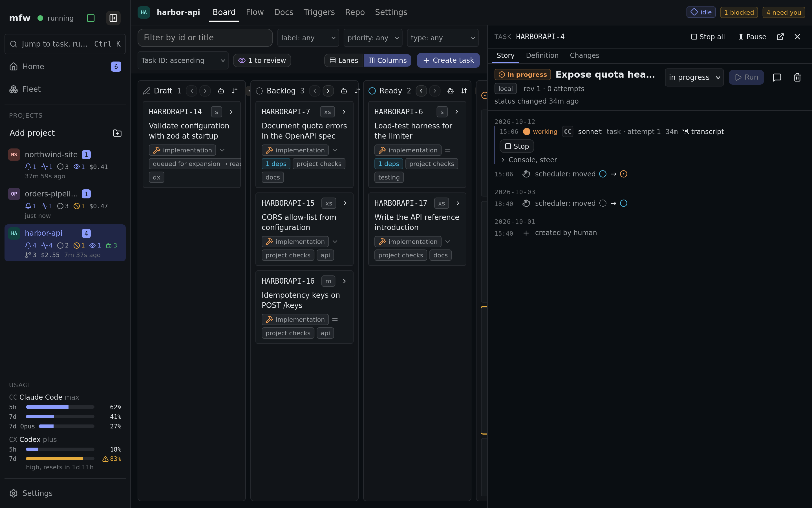The height and width of the screenshot is (508, 812).
Task: Open Settings at the sidebar bottom
Action: tap(65, 493)
